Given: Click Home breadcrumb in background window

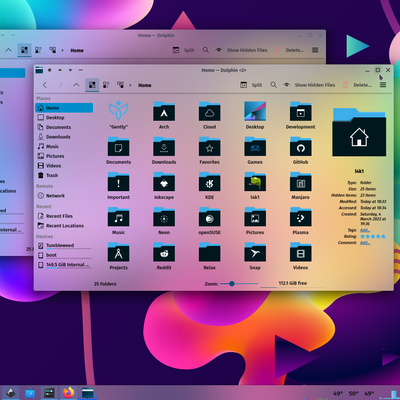Looking at the screenshot, I should 77,50.
